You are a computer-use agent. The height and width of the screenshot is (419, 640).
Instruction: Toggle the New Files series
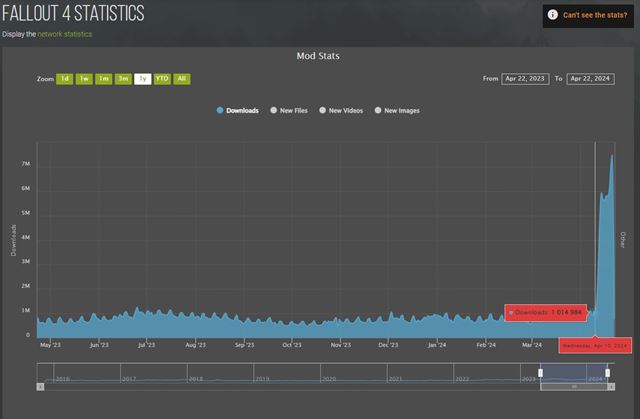coord(287,111)
